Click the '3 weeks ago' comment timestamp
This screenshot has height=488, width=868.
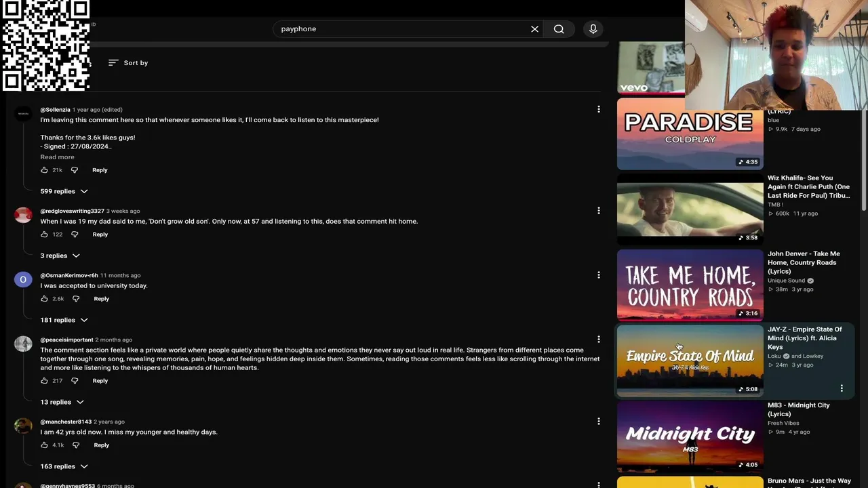point(123,211)
